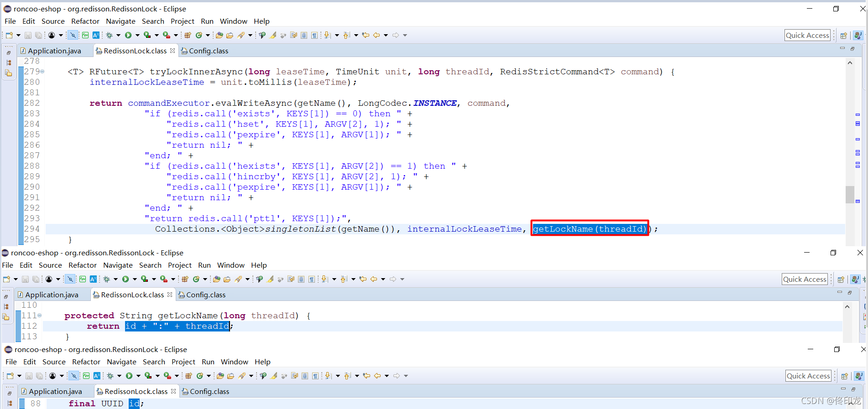
Task: Close the RedissonLock.class tab in top window
Action: (173, 51)
